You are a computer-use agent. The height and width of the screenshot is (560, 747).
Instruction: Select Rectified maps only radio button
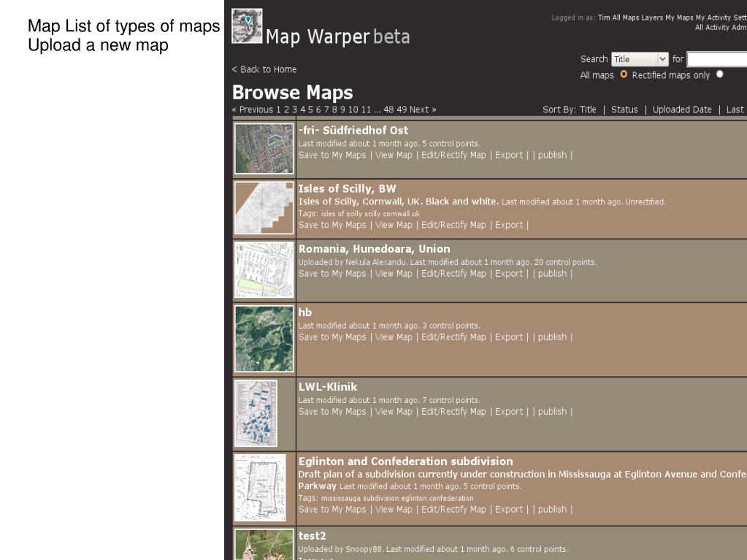click(x=720, y=74)
